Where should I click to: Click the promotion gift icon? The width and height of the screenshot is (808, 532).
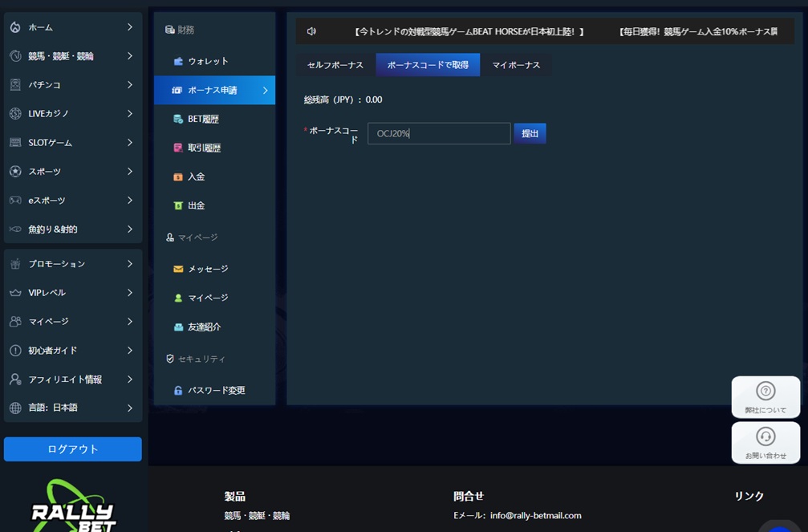[15, 264]
